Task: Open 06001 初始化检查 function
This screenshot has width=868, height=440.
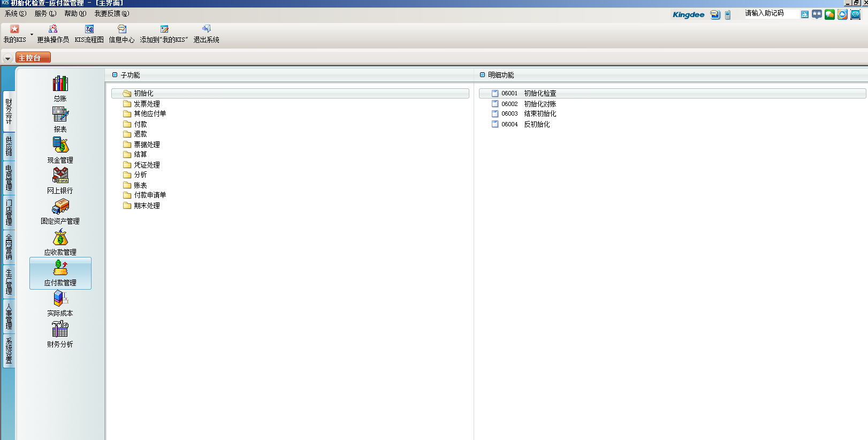Action: tap(672, 93)
